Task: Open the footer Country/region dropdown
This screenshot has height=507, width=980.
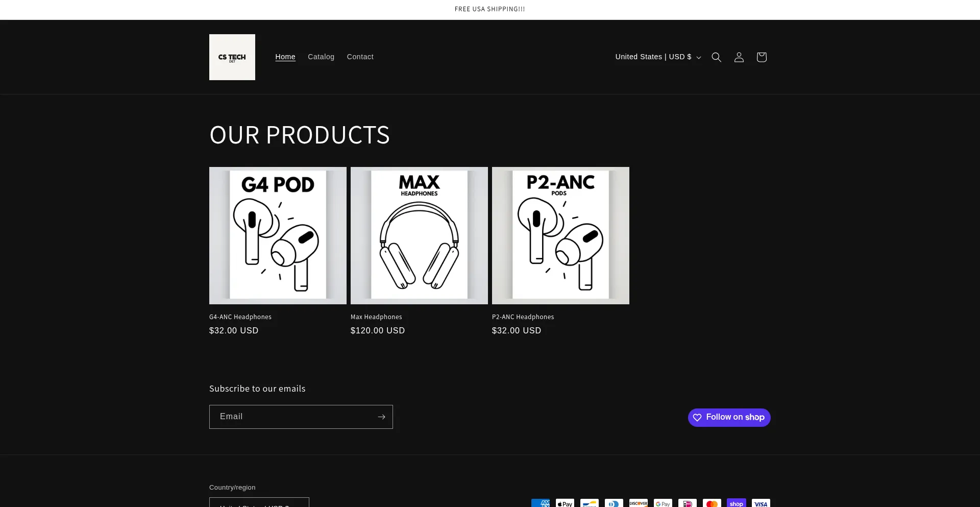Action: point(259,503)
